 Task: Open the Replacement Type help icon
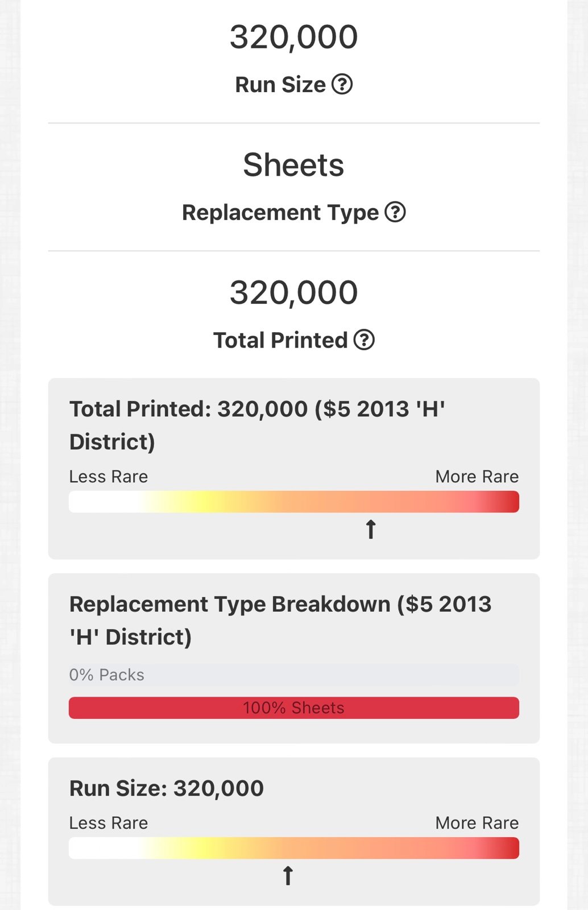click(395, 212)
